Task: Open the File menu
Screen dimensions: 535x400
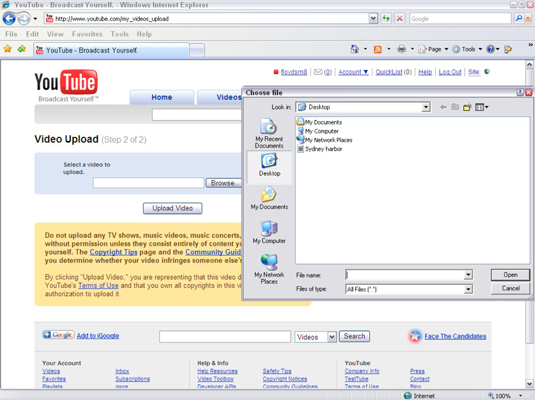Action: [11, 34]
